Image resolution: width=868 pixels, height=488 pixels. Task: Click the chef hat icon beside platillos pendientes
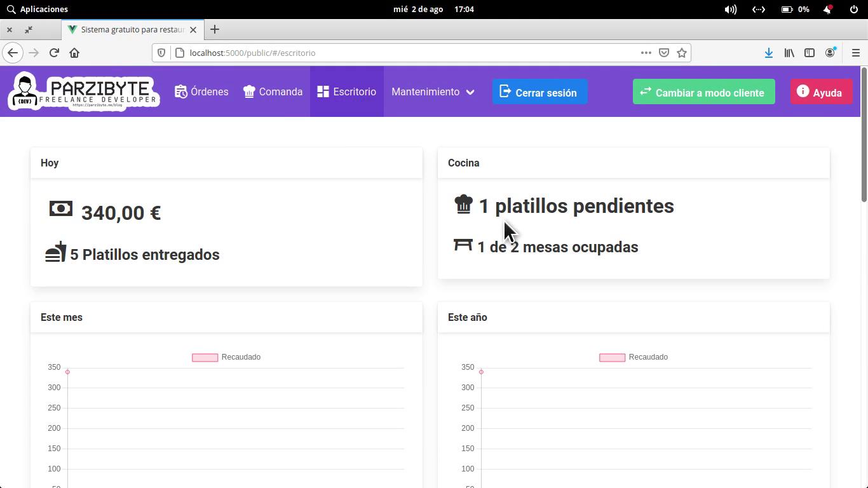pyautogui.click(x=463, y=205)
